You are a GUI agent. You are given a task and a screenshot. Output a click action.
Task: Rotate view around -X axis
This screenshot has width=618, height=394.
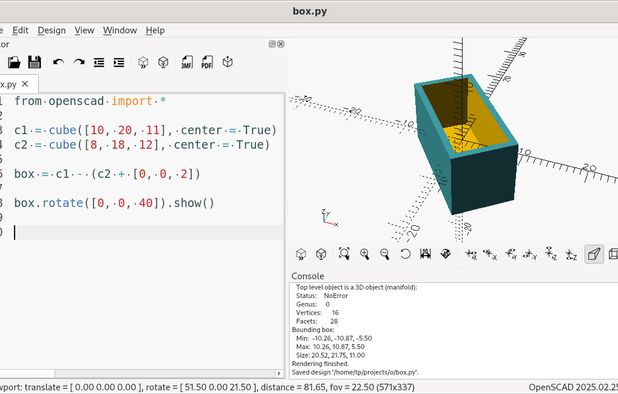click(490, 254)
